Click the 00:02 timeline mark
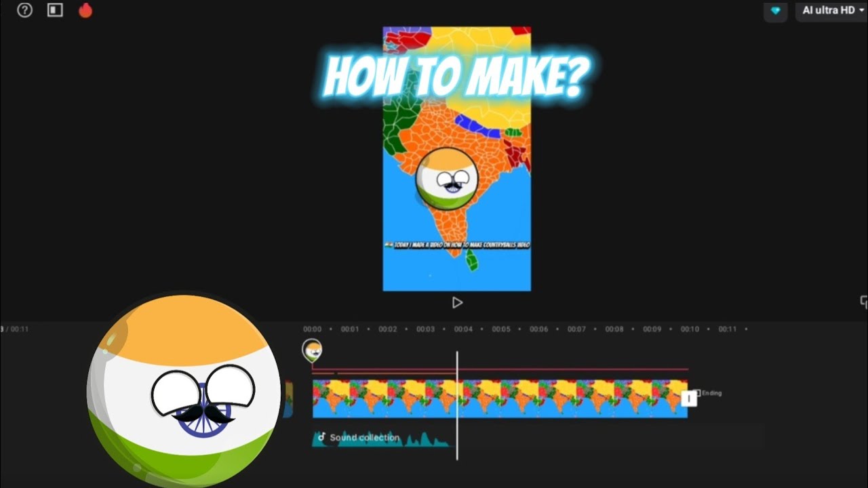The height and width of the screenshot is (488, 868). [x=388, y=329]
